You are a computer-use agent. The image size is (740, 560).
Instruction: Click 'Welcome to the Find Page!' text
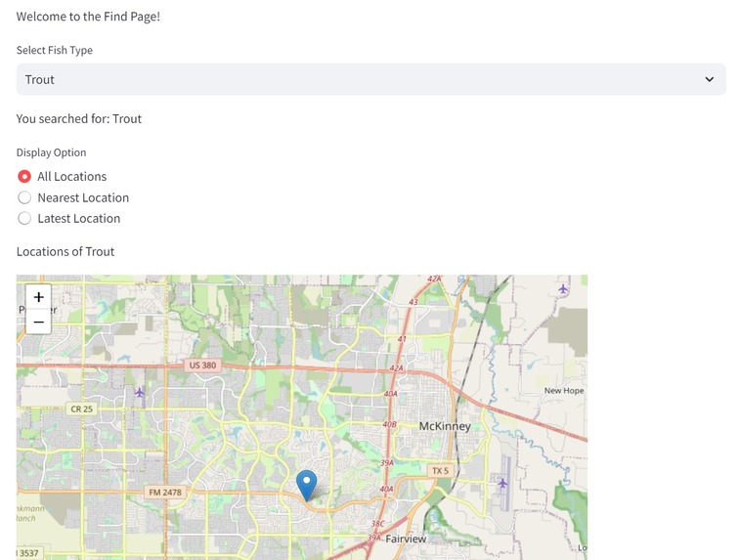pos(88,17)
